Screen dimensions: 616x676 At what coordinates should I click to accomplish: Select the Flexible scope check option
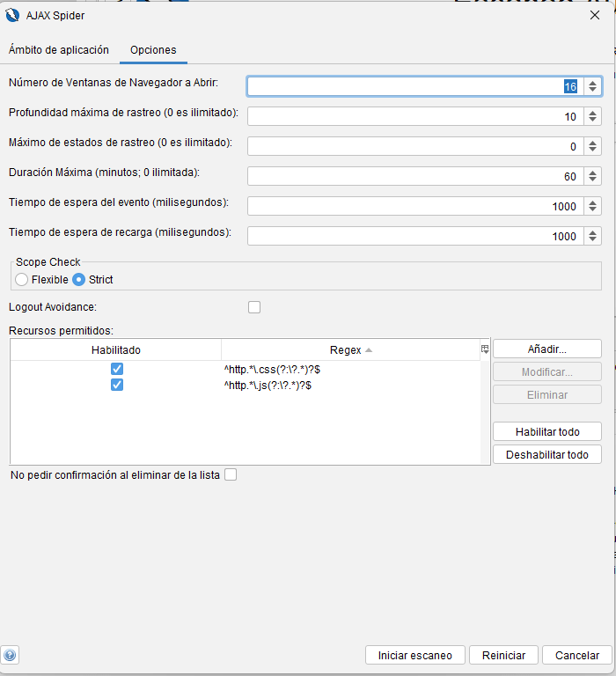[x=22, y=280]
